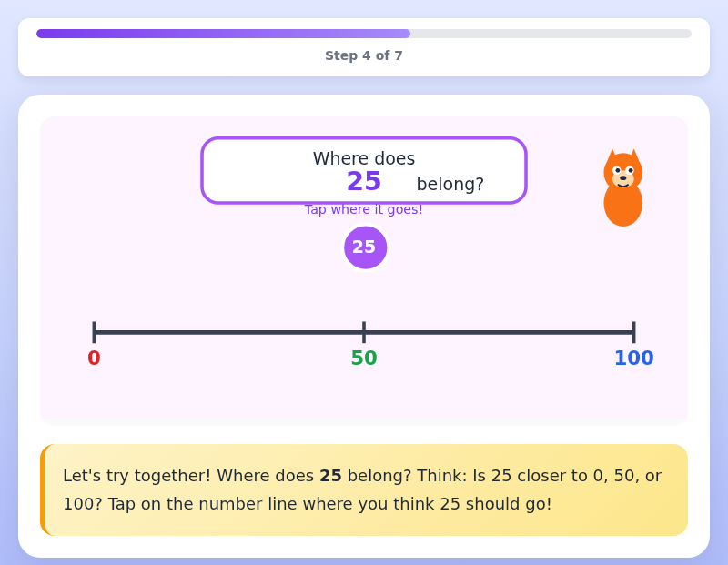Click 'Tap where it goes!' prompt text
This screenshot has width=728, height=565.
point(364,209)
